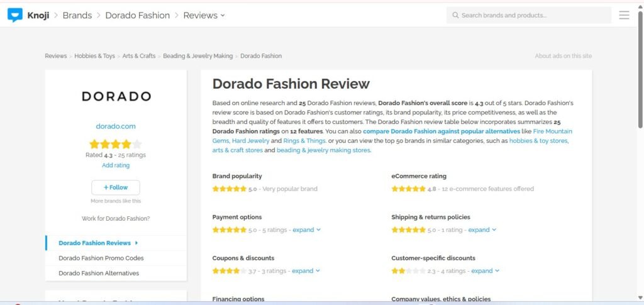Click Beading & Jewelry Making breadcrumb
This screenshot has width=644, height=305.
click(198, 56)
